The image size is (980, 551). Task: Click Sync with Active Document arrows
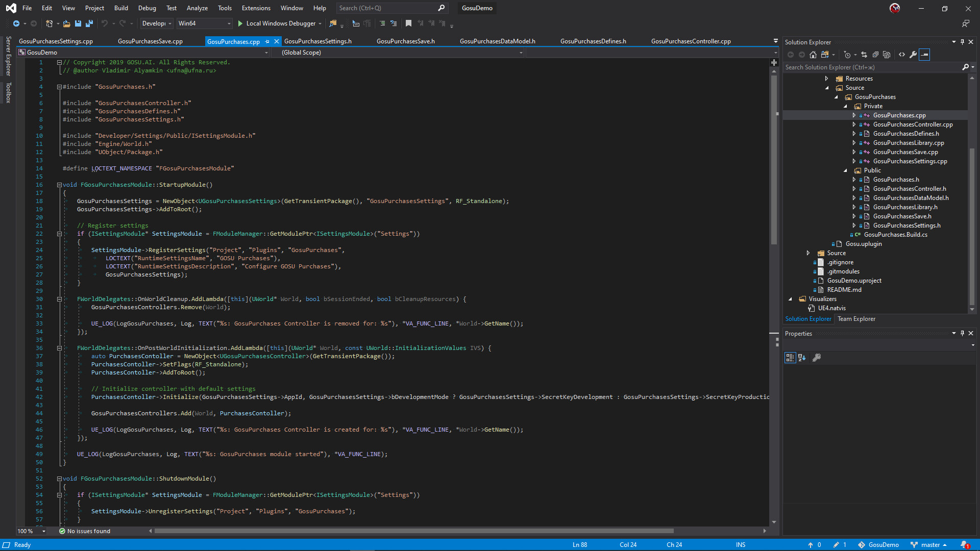pos(864,55)
